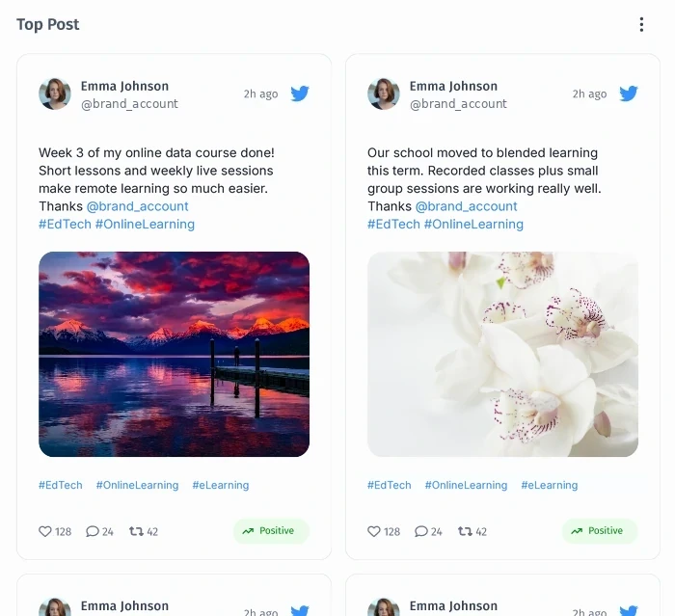Open Emma Johnson's avatar on the blended learning post
The height and width of the screenshot is (616, 675).
[x=384, y=94]
